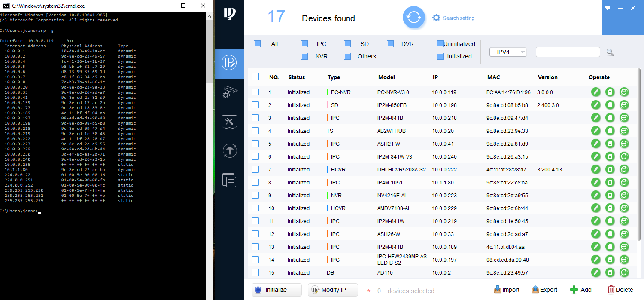Open the camera settings sidebar icon
Viewport: 644px width, 300px height.
tap(229, 92)
